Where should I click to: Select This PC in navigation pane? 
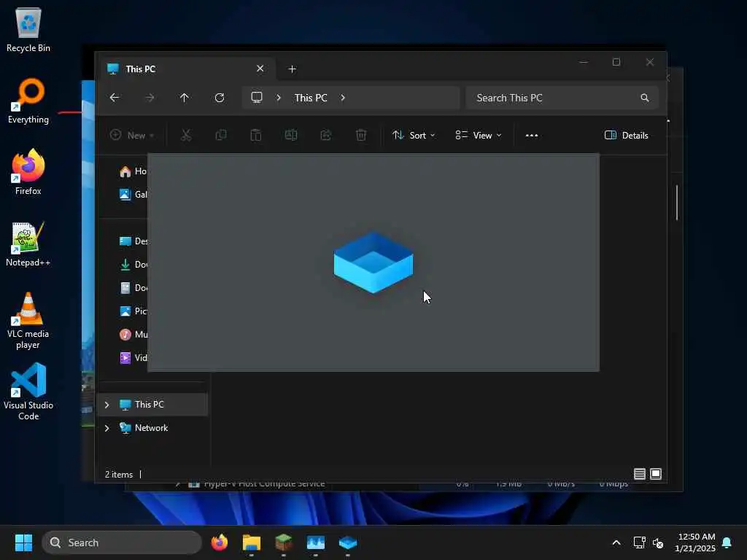coord(152,404)
